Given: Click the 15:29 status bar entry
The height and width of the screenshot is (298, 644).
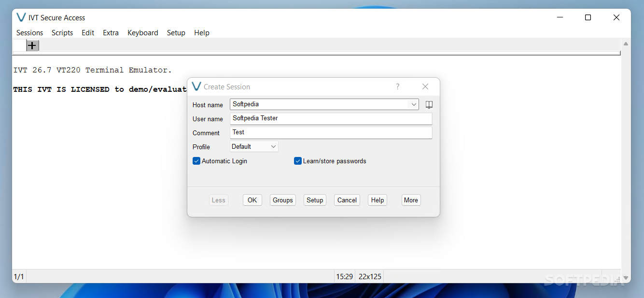Looking at the screenshot, I should pos(345,277).
